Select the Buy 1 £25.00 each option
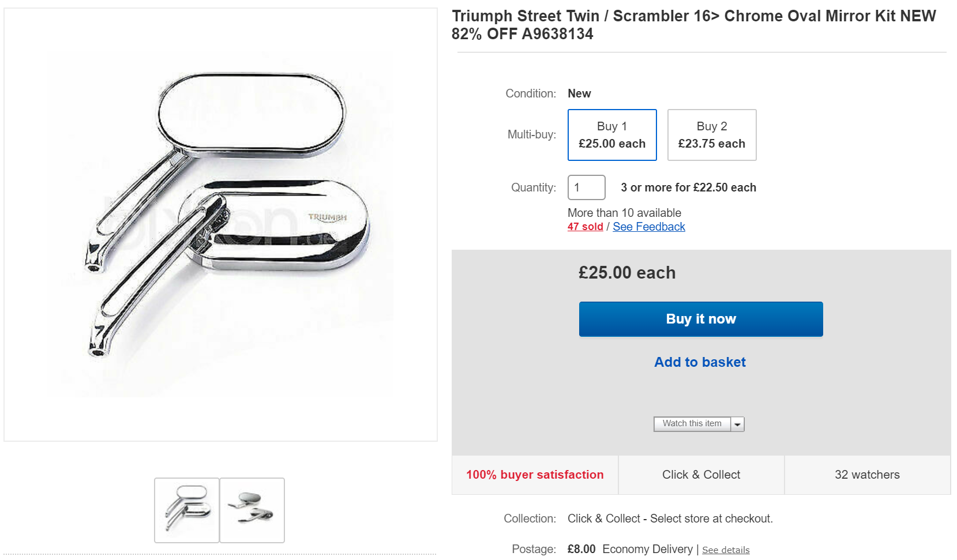Viewport: 957px width, 560px height. [612, 135]
